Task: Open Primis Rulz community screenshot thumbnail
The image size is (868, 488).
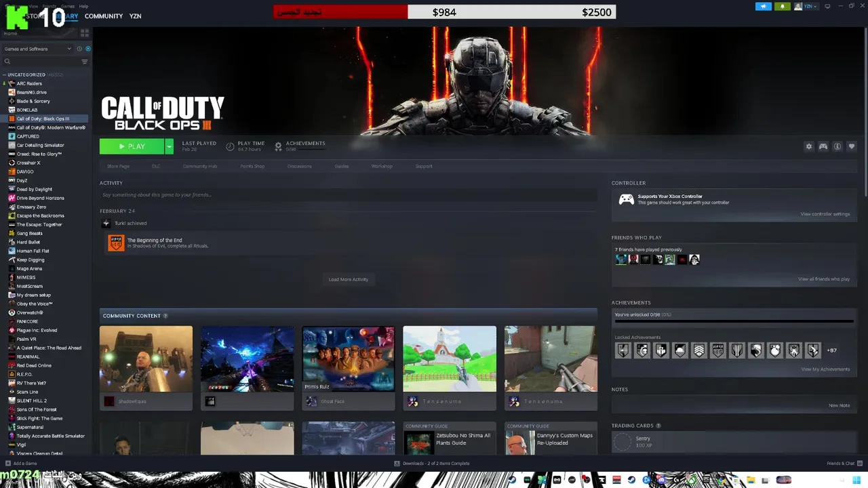Action: click(348, 359)
